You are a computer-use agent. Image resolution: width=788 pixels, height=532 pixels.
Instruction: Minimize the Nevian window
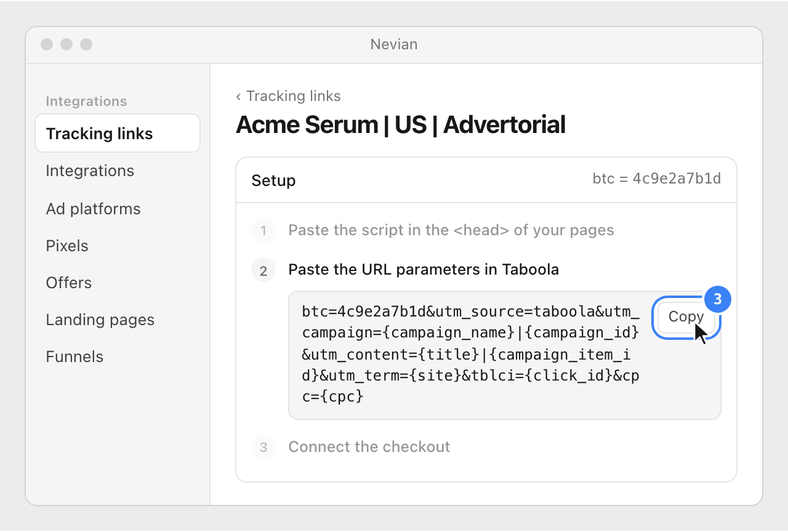click(x=66, y=44)
